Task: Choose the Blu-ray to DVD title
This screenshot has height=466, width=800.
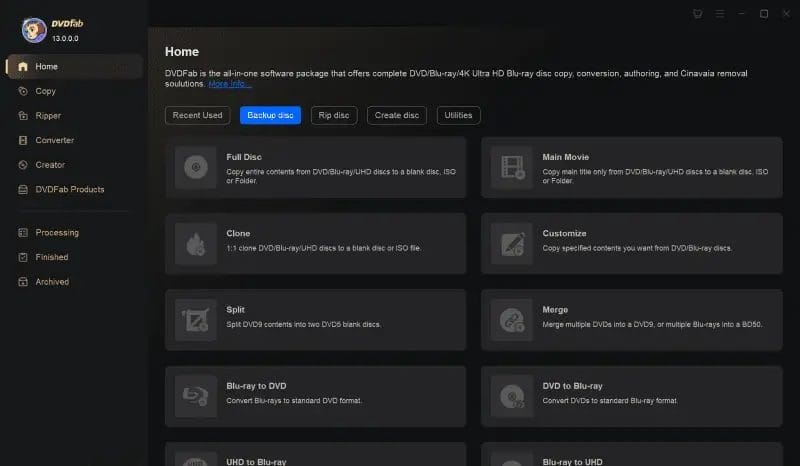Action: (x=256, y=386)
